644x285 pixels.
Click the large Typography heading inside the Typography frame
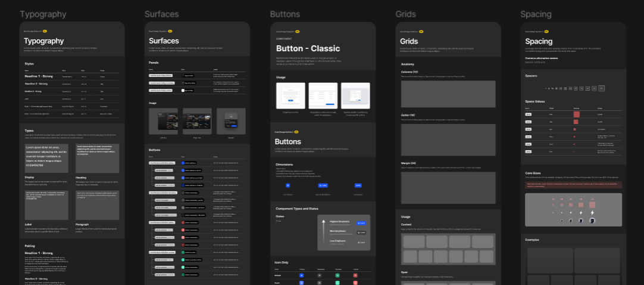point(44,41)
